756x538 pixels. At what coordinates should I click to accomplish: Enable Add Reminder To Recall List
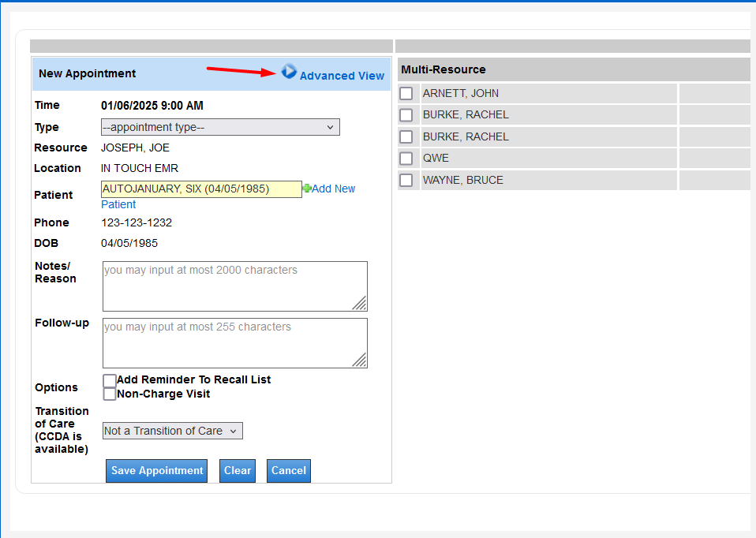(110, 381)
